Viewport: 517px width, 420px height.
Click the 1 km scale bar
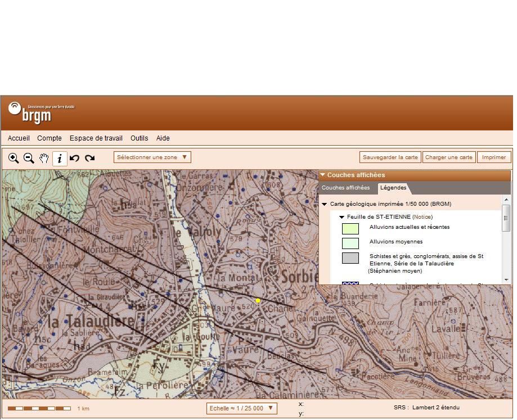coord(39,409)
